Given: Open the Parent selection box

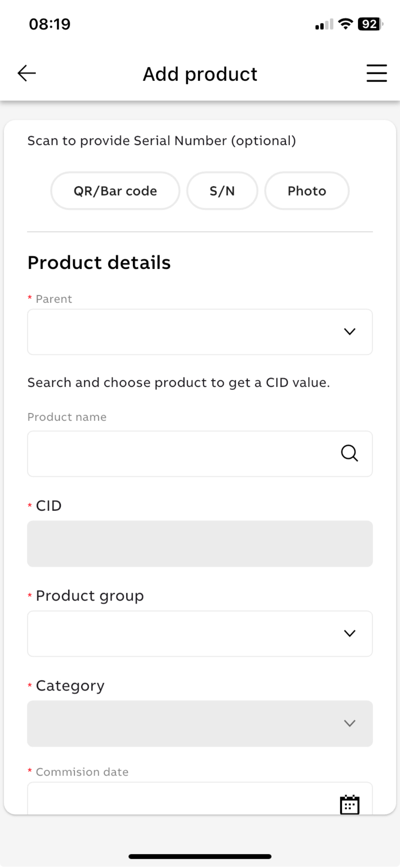Looking at the screenshot, I should [200, 332].
